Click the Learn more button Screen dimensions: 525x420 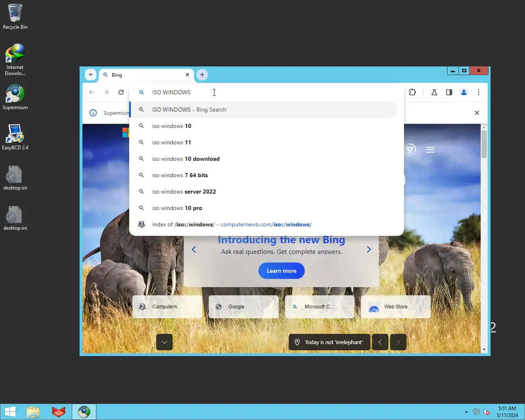pos(281,271)
